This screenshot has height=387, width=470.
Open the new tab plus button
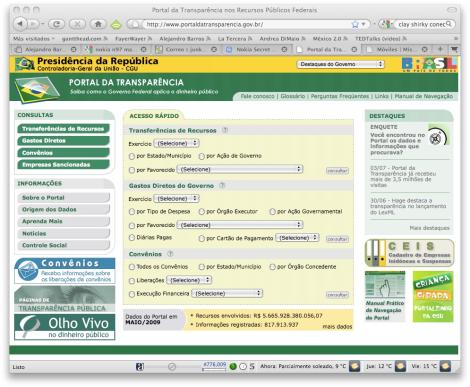[x=440, y=49]
